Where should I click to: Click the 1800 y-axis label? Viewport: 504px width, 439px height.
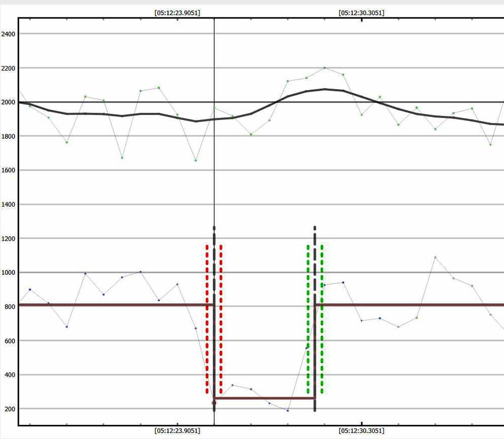[8, 136]
